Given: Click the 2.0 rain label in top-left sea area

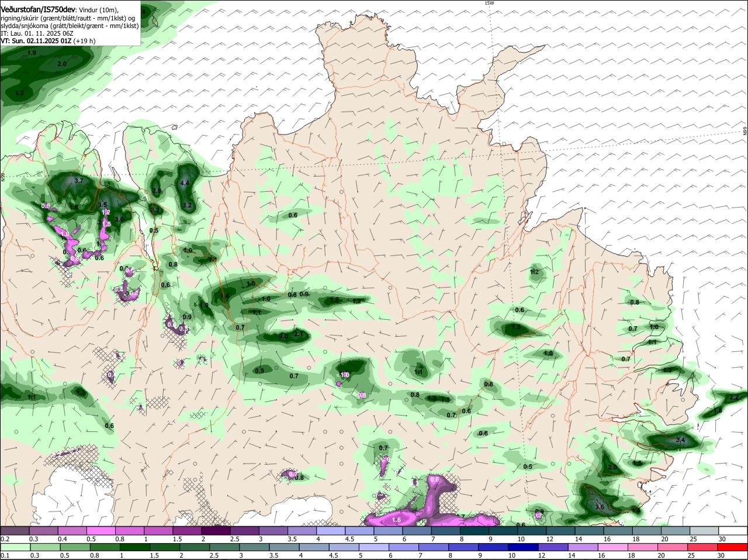Looking at the screenshot, I should (63, 64).
